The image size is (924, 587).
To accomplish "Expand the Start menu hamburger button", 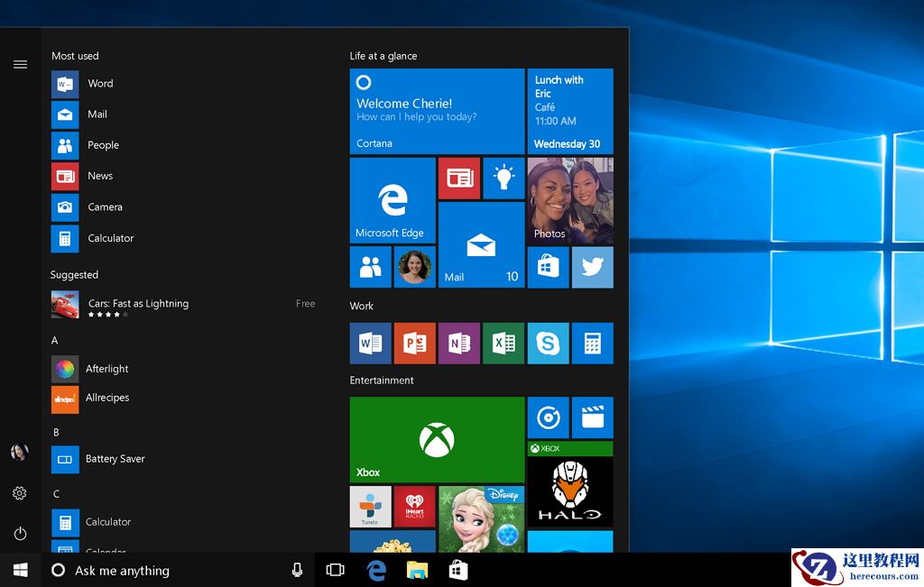I will point(20,64).
